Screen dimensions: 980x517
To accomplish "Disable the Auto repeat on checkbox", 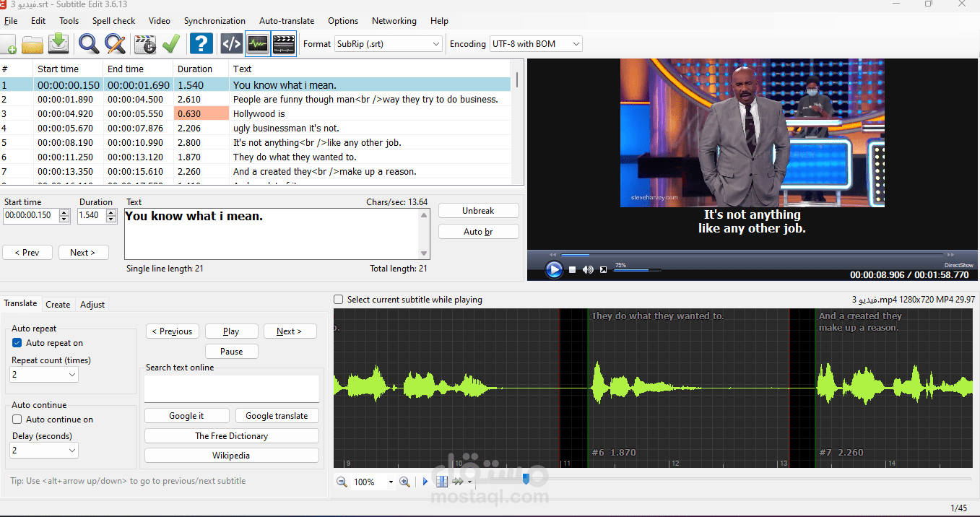I will click(17, 343).
